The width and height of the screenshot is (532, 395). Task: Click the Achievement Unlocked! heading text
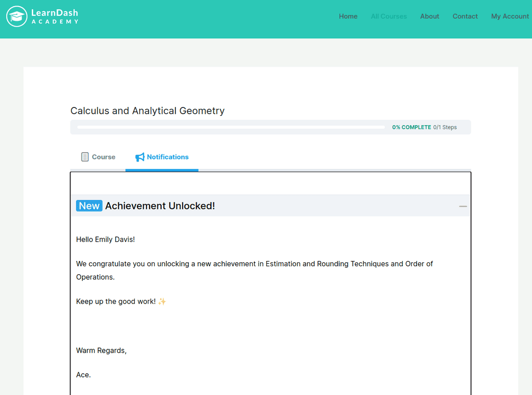click(160, 206)
